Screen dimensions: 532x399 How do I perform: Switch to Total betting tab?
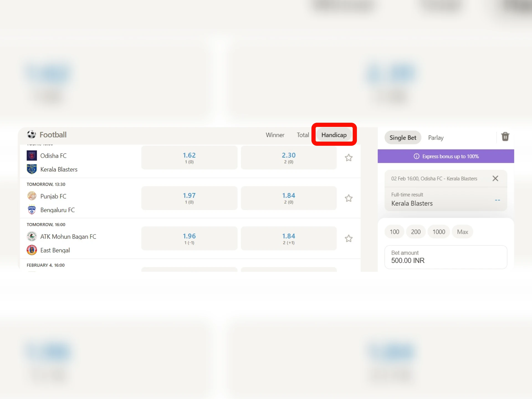(303, 135)
